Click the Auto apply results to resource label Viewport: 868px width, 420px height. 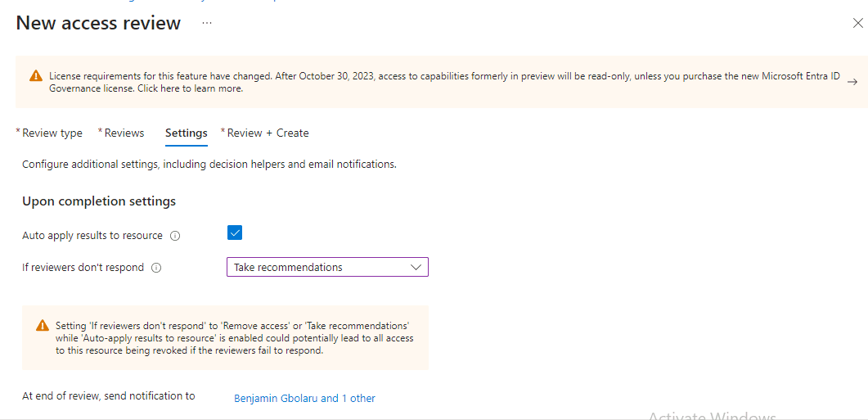pyautogui.click(x=92, y=236)
